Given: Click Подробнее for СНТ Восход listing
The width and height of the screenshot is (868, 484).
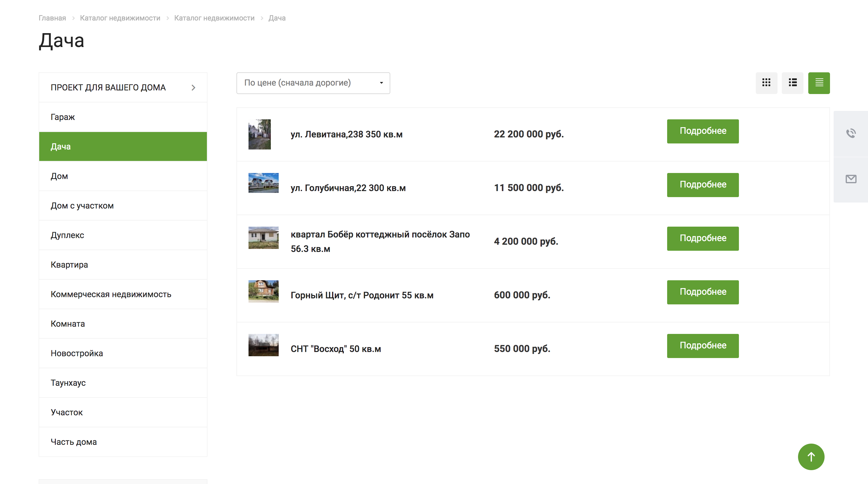Looking at the screenshot, I should (702, 346).
